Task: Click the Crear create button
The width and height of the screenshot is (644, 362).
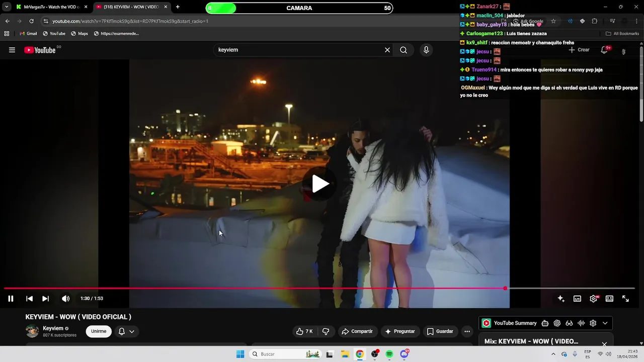Action: [x=579, y=50]
